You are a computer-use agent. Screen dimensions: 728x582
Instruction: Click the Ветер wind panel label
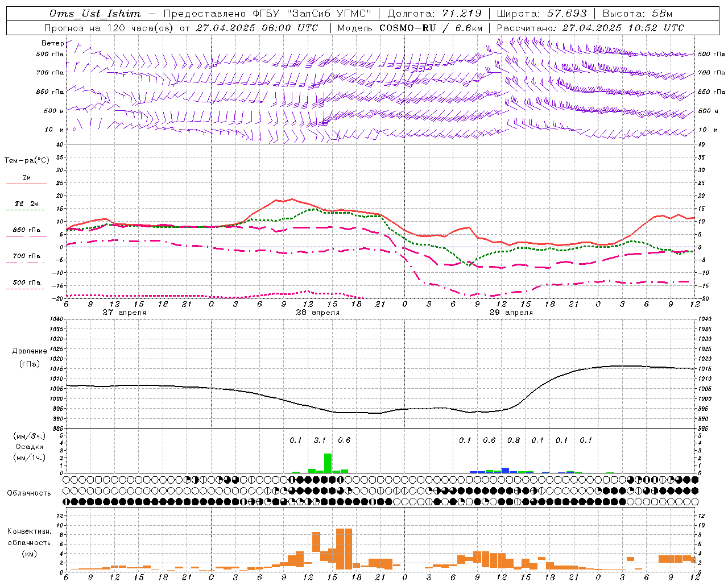[x=53, y=43]
